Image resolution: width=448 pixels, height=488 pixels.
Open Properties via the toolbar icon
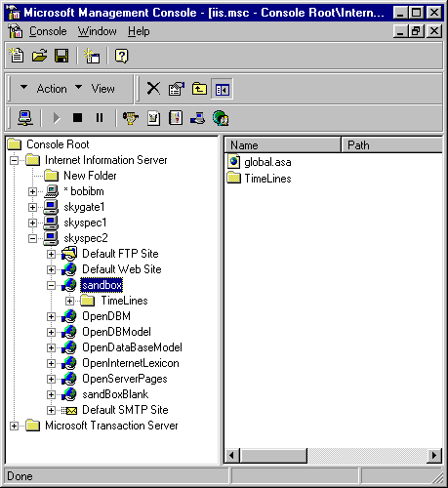coord(177,89)
